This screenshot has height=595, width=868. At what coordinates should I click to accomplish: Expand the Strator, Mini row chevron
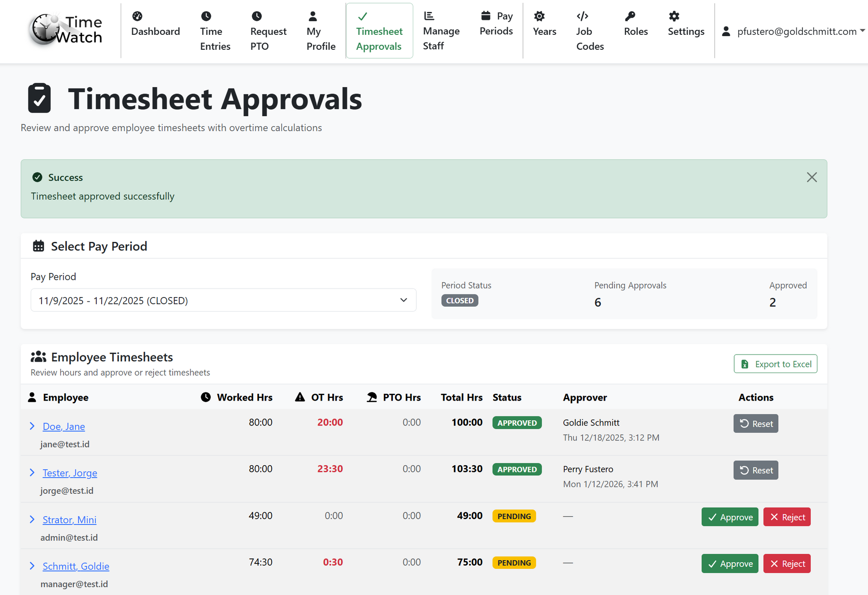click(x=32, y=519)
